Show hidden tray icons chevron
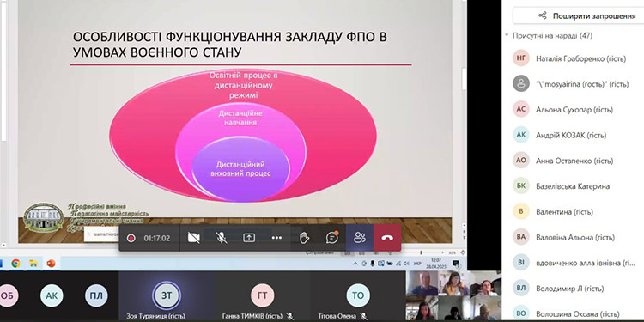The image size is (644, 322). [355, 264]
